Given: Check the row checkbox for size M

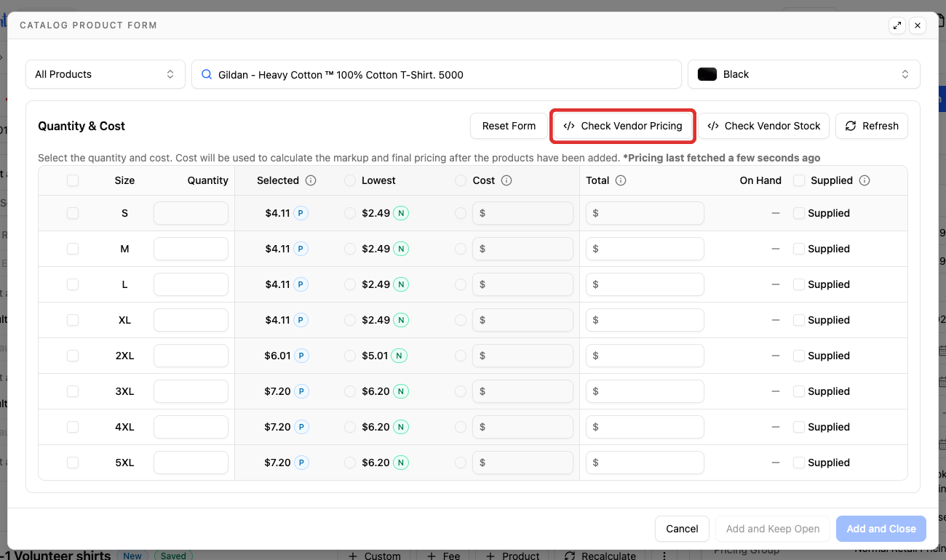Looking at the screenshot, I should [x=73, y=249].
